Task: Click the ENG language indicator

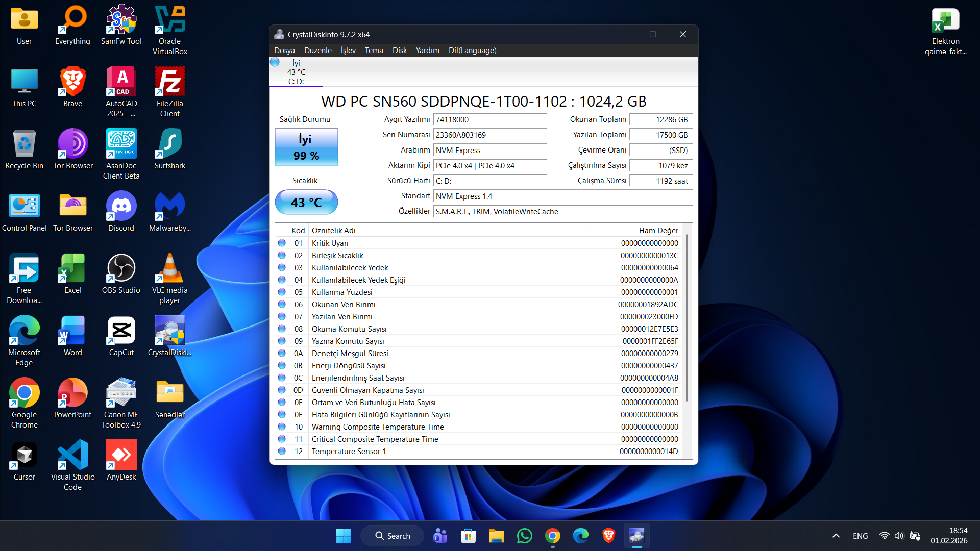Action: pyautogui.click(x=860, y=536)
